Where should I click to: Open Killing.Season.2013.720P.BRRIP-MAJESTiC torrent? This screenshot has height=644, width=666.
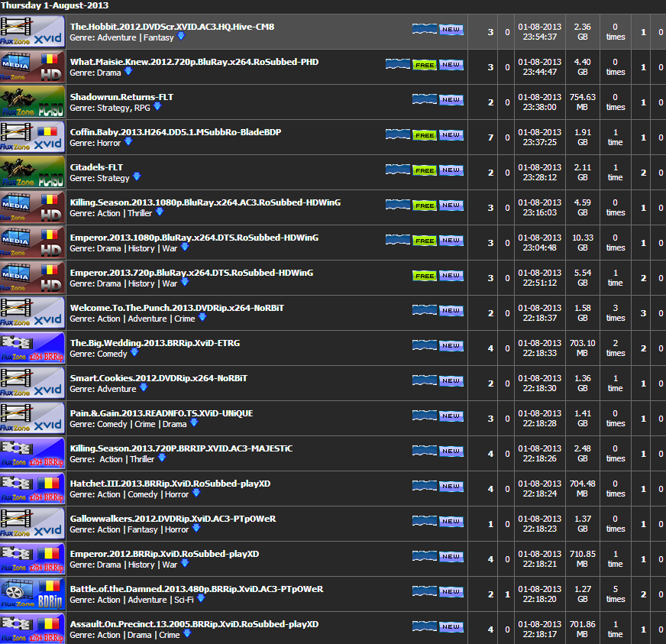[181, 448]
